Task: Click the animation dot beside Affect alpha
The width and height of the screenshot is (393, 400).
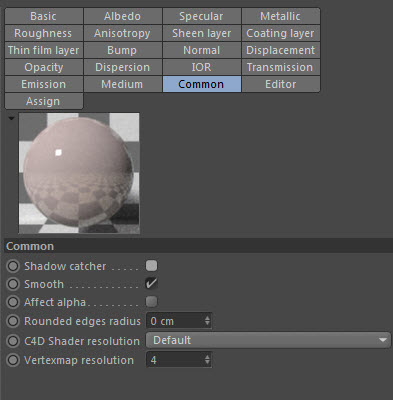Action: [13, 302]
